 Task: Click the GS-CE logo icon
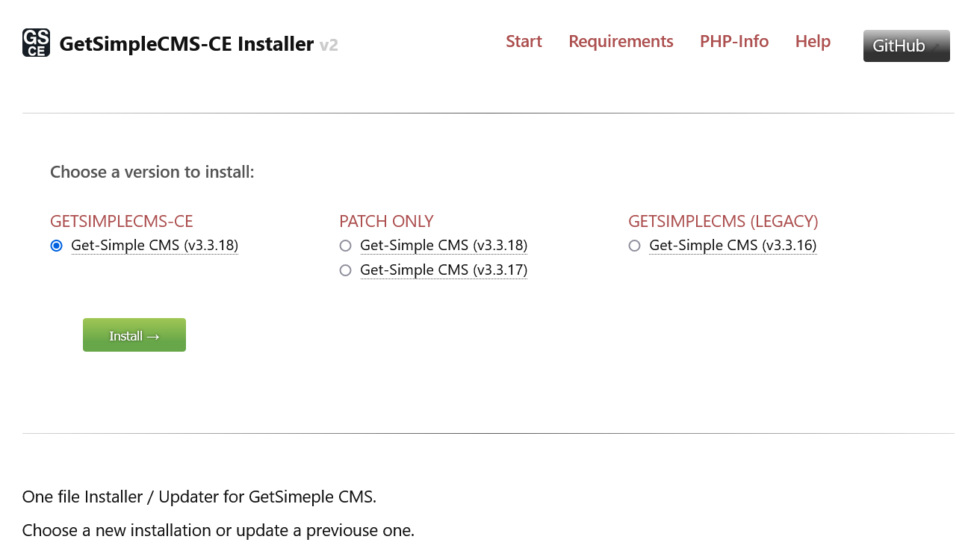point(36,43)
